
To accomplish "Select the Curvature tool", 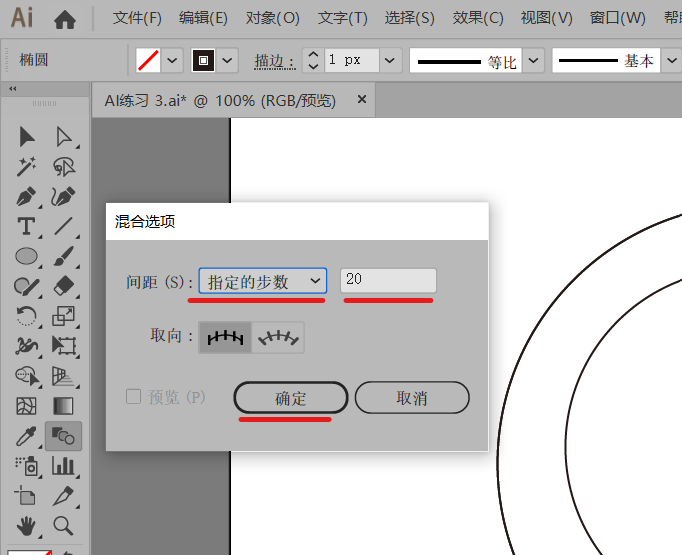I will click(x=64, y=197).
